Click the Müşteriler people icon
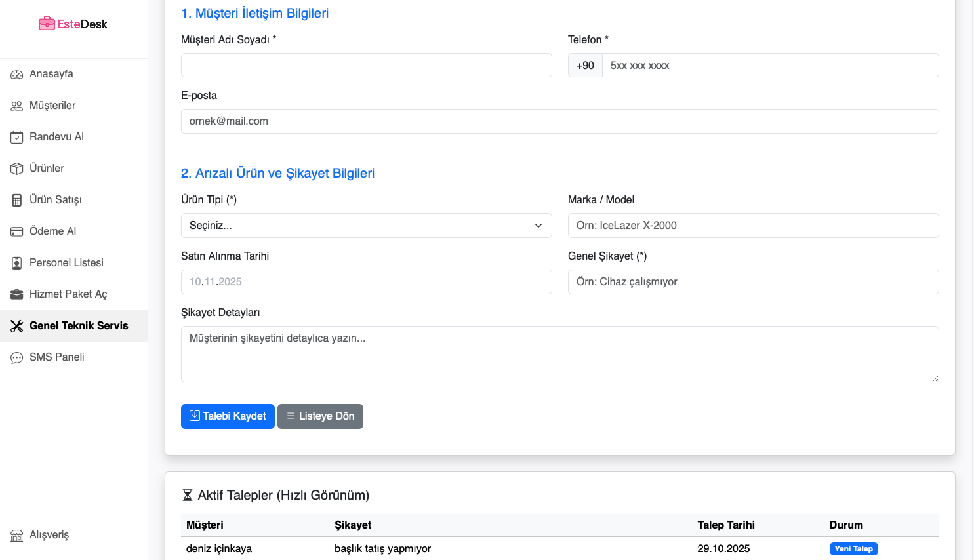Image resolution: width=974 pixels, height=560 pixels. click(x=17, y=106)
